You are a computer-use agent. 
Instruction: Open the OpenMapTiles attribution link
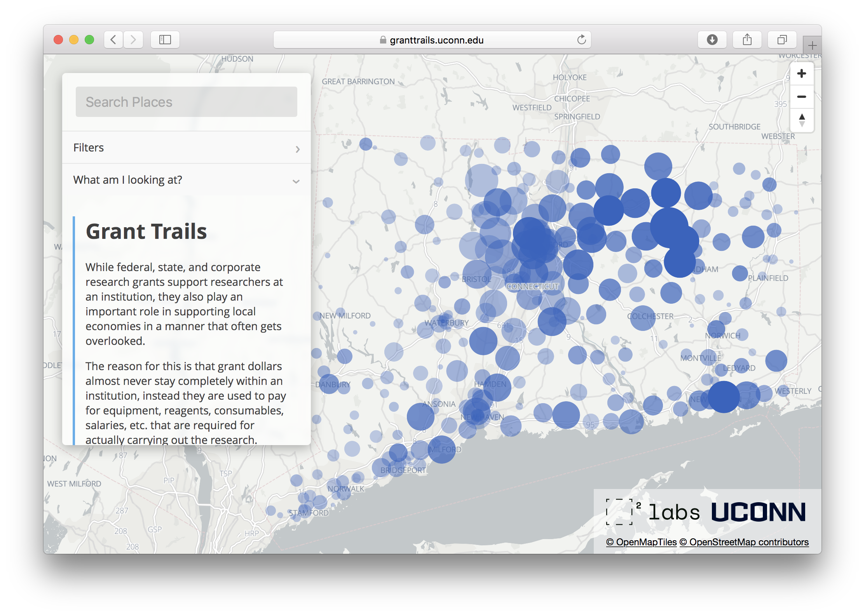tap(641, 542)
